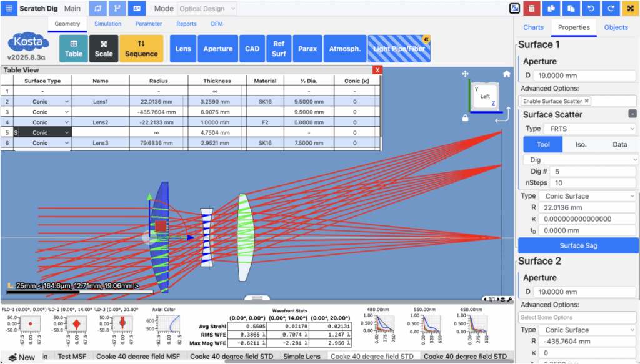Open the hamburger main menu

8,9
